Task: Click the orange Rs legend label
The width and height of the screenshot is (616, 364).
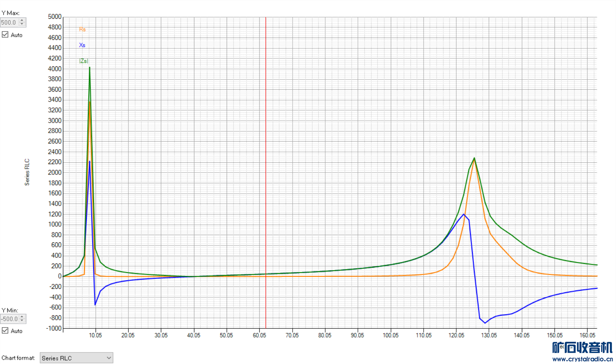Action: coord(82,29)
